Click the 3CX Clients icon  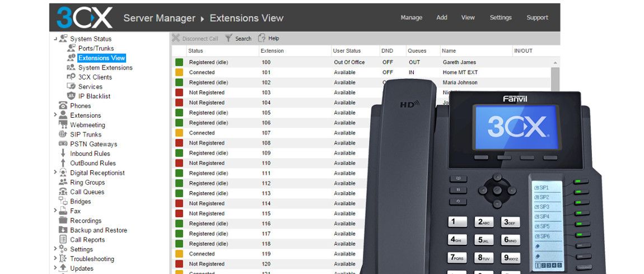tap(71, 77)
